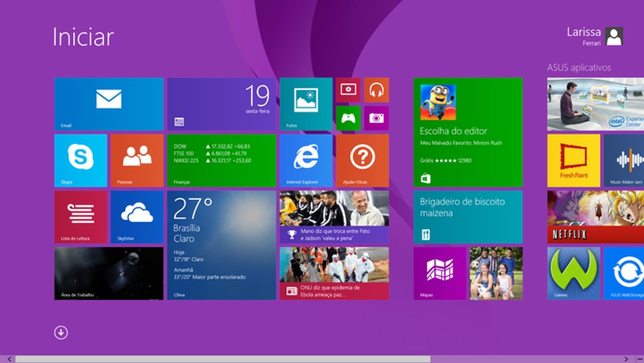Open news tile about ONU Ebola epidemic
The width and height of the screenshot is (644, 363).
(334, 273)
